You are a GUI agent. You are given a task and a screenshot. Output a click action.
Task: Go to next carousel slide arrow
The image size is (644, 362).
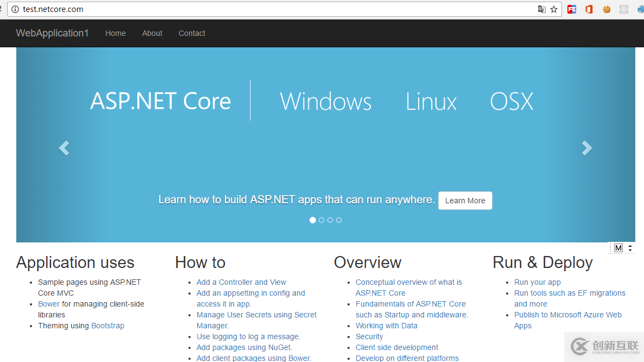(x=587, y=148)
